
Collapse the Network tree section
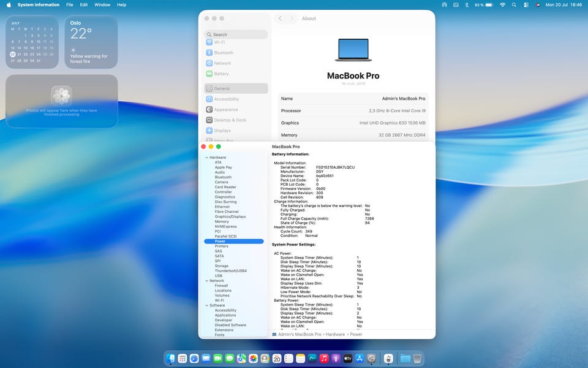pos(206,281)
